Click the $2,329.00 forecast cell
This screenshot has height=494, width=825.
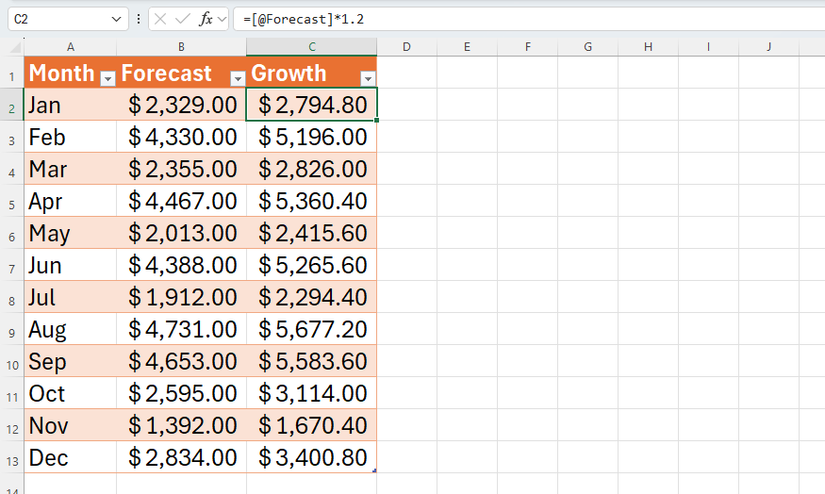pos(182,105)
